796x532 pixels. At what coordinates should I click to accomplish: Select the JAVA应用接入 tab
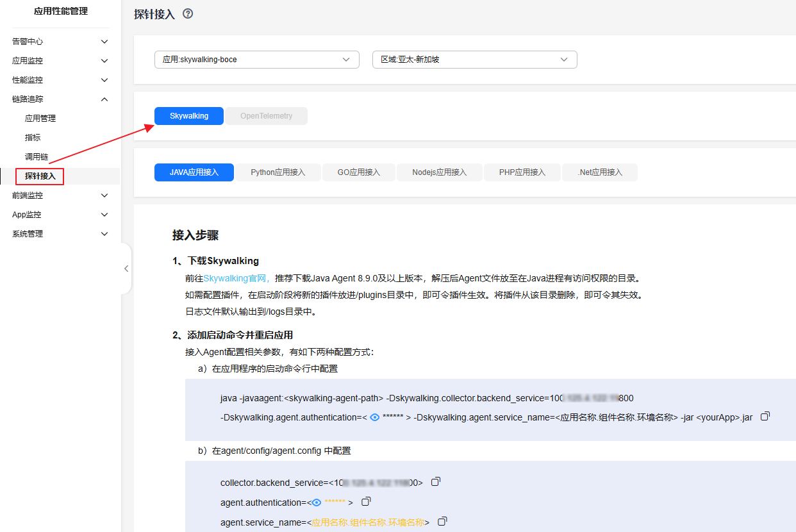pos(194,172)
